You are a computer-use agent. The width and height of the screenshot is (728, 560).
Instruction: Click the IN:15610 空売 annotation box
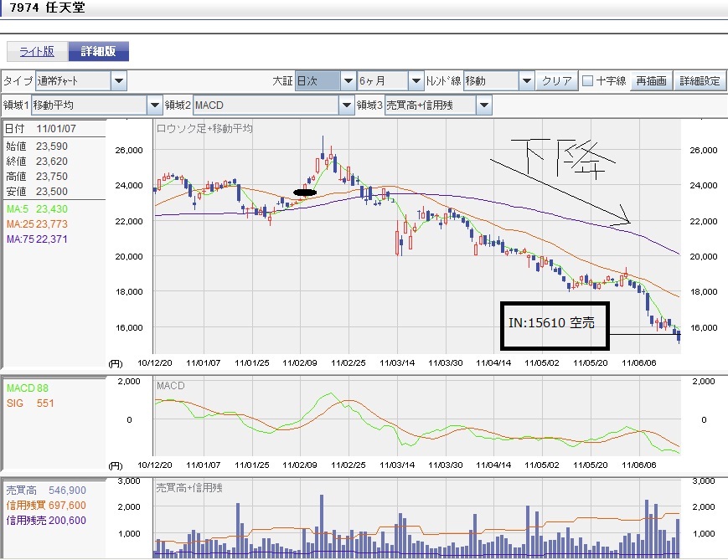(556, 325)
